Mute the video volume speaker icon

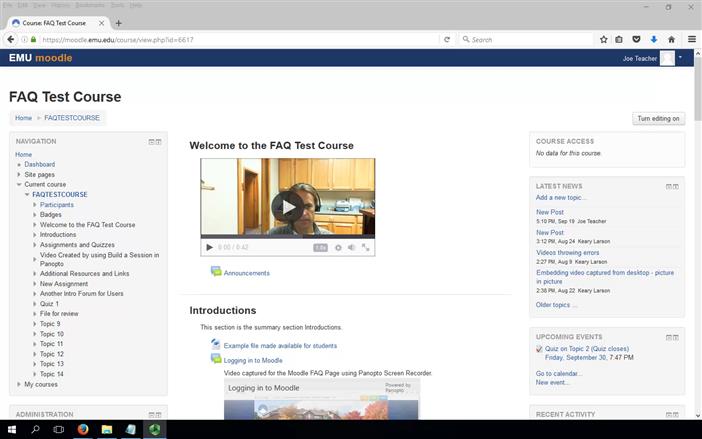click(352, 247)
